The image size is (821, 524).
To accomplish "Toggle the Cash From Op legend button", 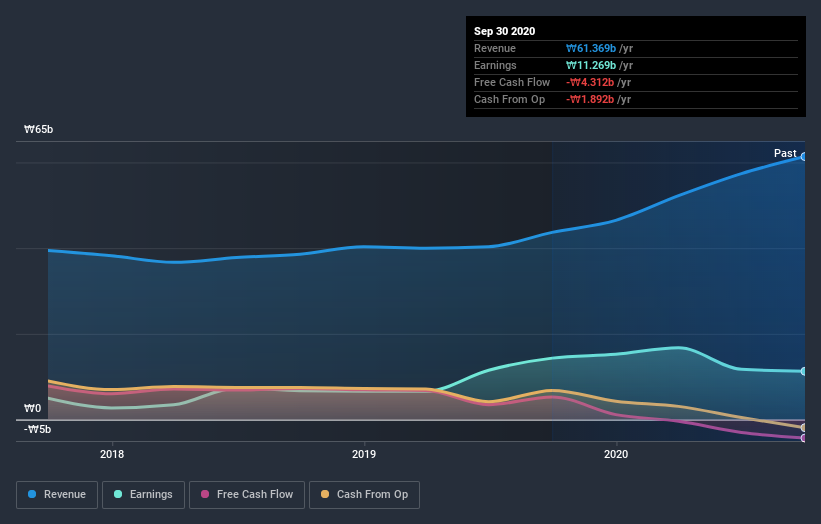I will pos(364,495).
